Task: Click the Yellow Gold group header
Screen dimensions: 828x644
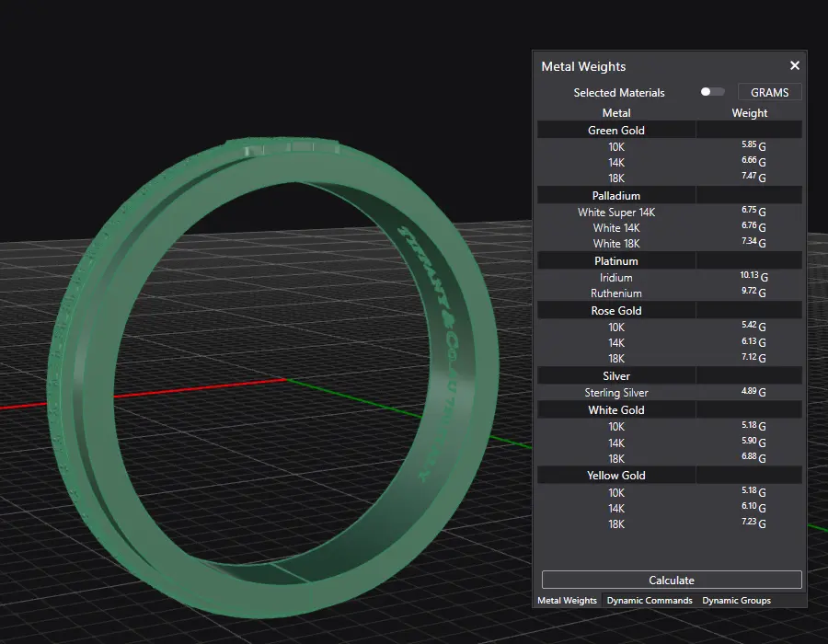Action: (615, 476)
